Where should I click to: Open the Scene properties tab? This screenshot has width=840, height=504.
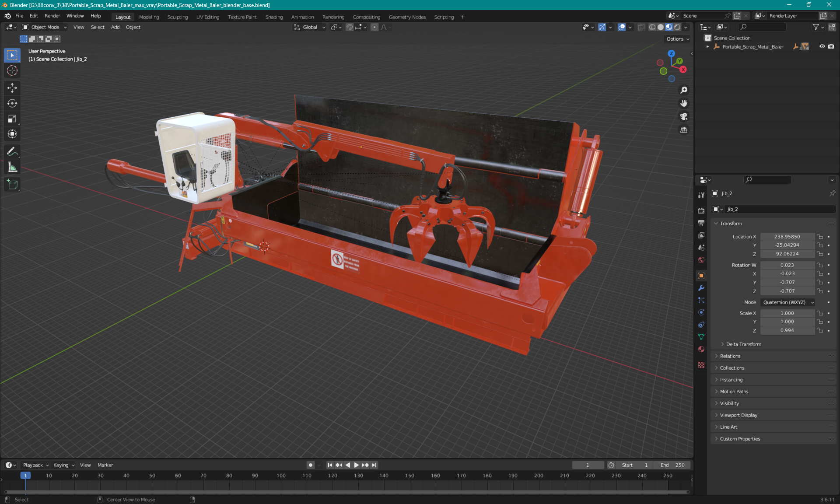[701, 247]
